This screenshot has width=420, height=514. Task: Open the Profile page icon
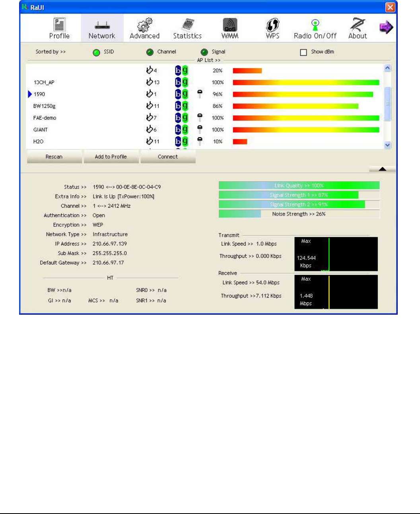(59, 25)
